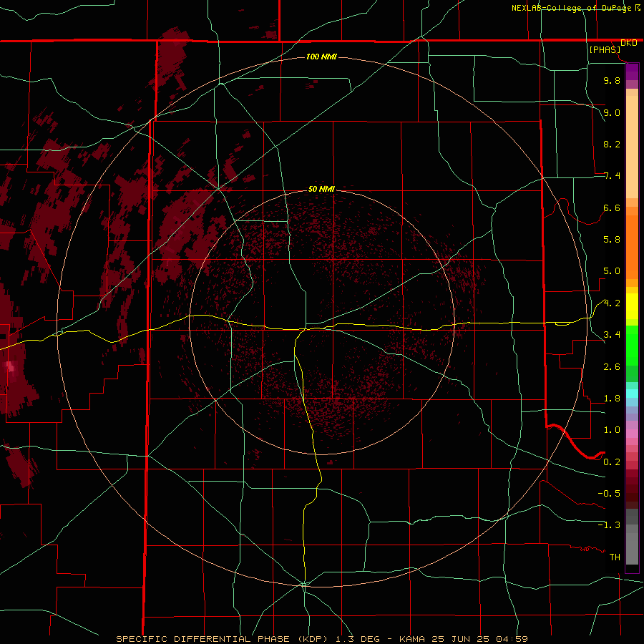Pick the yellow segment of the color bar

point(632,306)
